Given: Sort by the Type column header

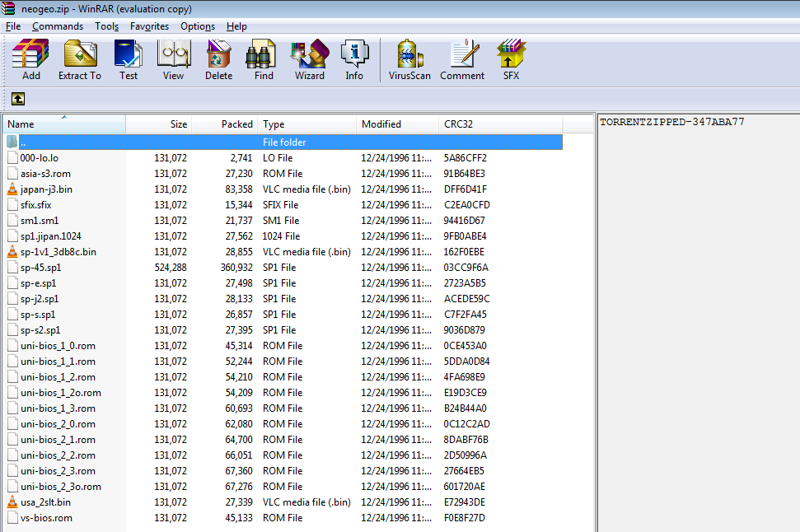Looking at the screenshot, I should (x=306, y=124).
